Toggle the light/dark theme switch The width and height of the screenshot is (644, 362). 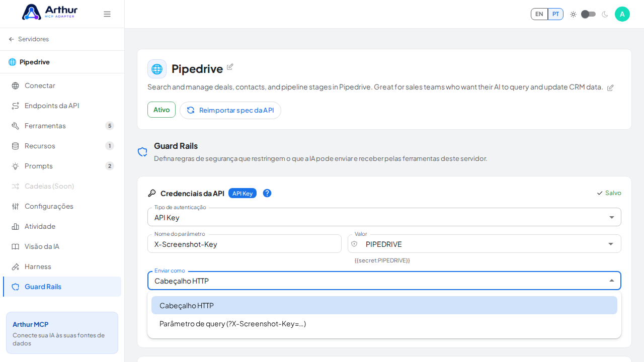pyautogui.click(x=589, y=14)
